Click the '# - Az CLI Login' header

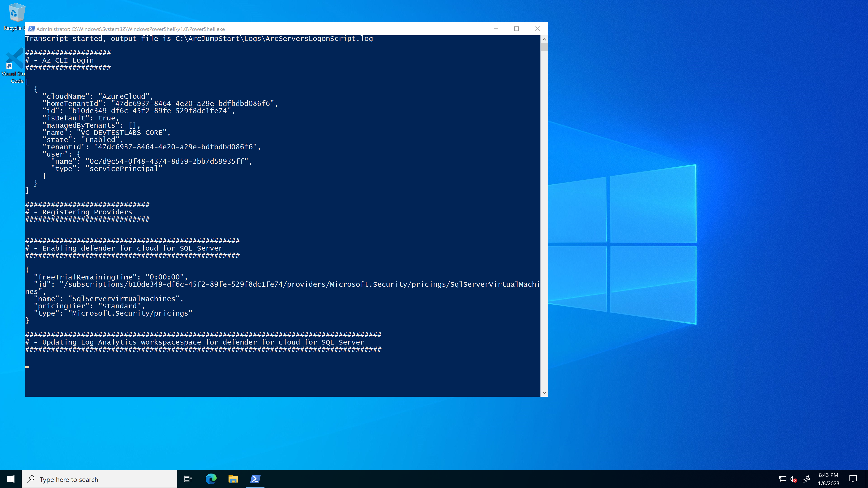60,60
